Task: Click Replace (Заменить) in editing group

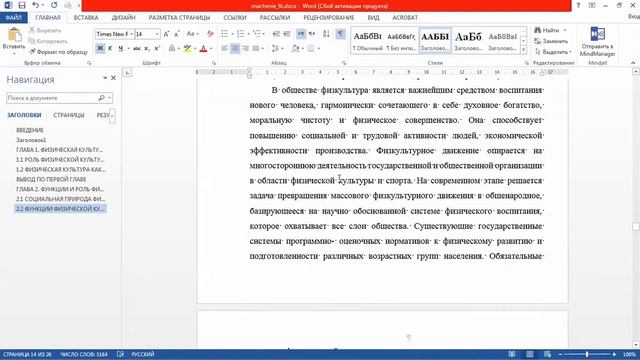Action: coord(551,41)
